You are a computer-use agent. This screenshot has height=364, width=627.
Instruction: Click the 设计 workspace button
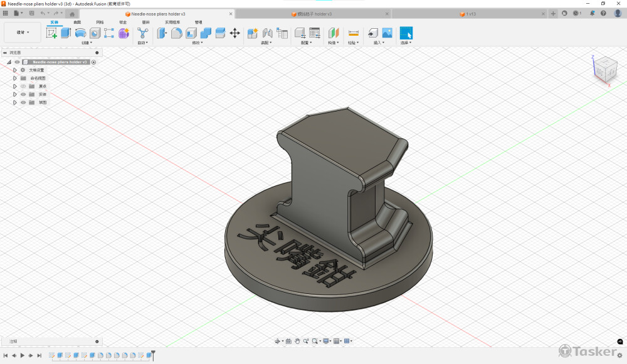point(23,33)
